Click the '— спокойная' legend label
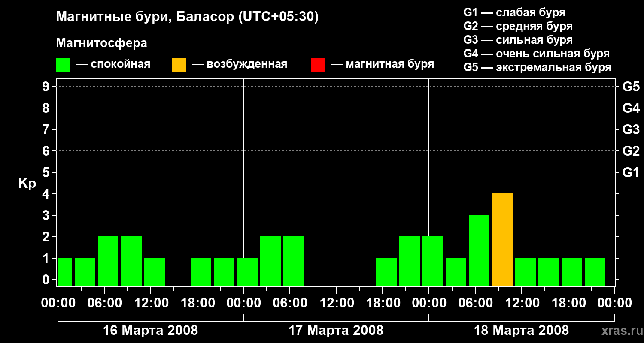 coord(113,65)
